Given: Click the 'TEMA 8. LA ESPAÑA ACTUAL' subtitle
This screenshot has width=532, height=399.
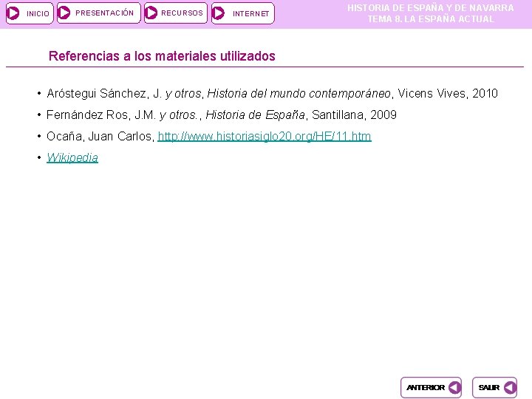Looking at the screenshot, I should pyautogui.click(x=431, y=19).
